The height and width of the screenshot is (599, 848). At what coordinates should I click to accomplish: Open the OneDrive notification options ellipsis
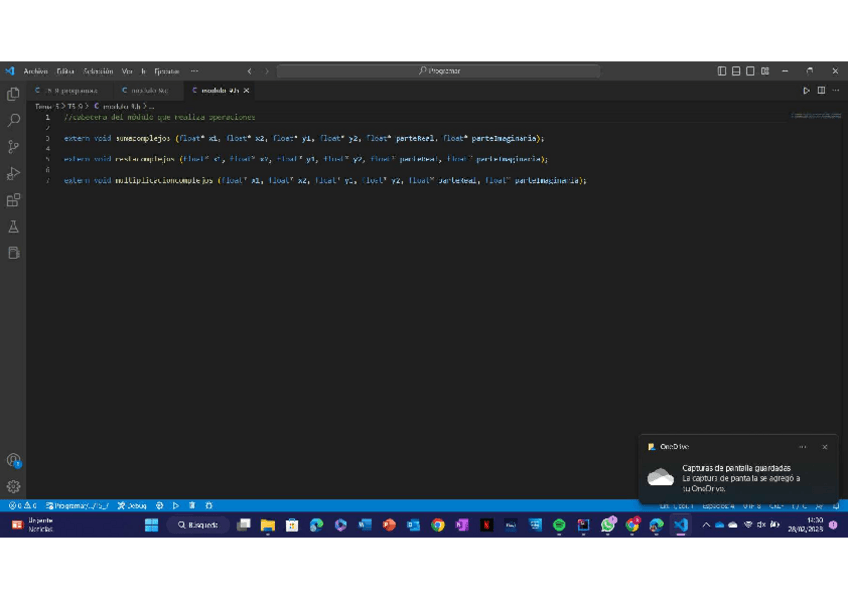[802, 447]
